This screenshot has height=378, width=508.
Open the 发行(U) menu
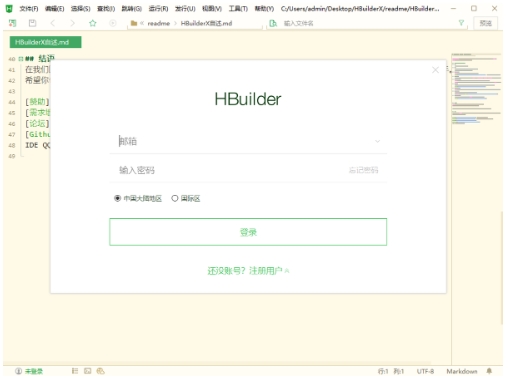click(185, 9)
